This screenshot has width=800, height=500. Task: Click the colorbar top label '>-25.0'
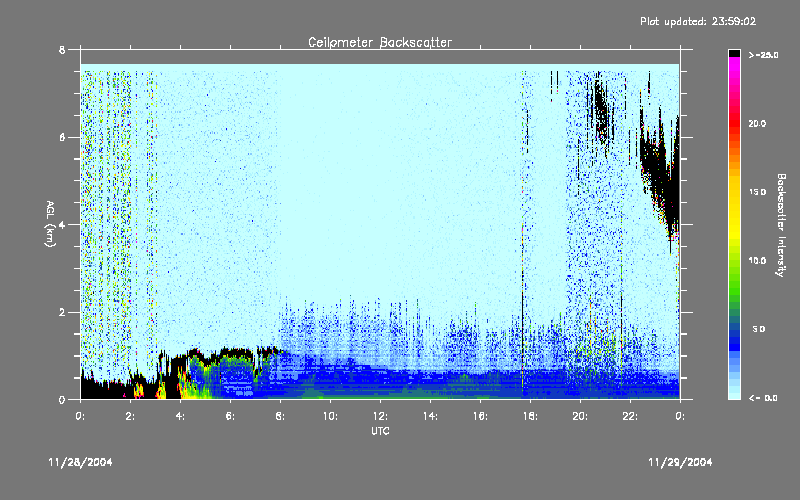[x=763, y=55]
